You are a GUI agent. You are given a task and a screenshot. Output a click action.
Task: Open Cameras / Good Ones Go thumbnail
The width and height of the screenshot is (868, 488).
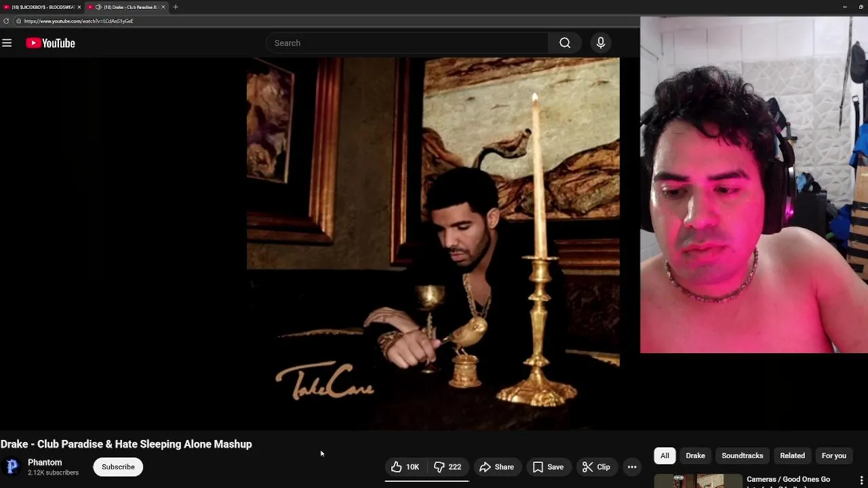pos(698,481)
